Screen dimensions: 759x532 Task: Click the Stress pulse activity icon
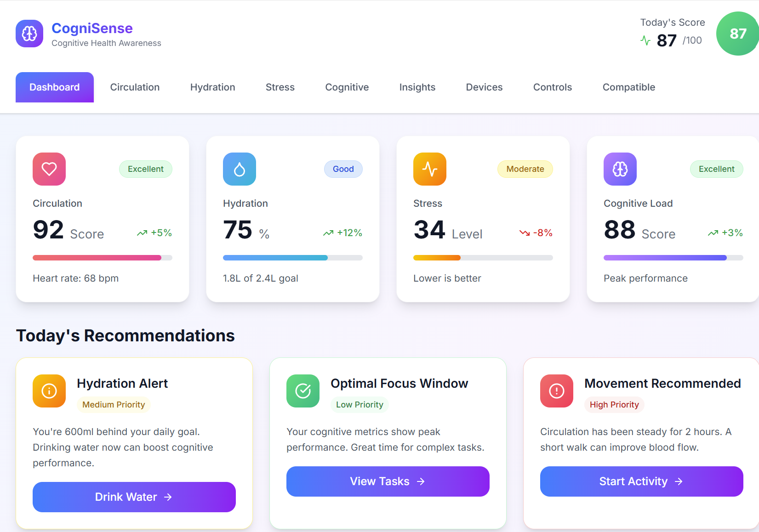pyautogui.click(x=430, y=169)
